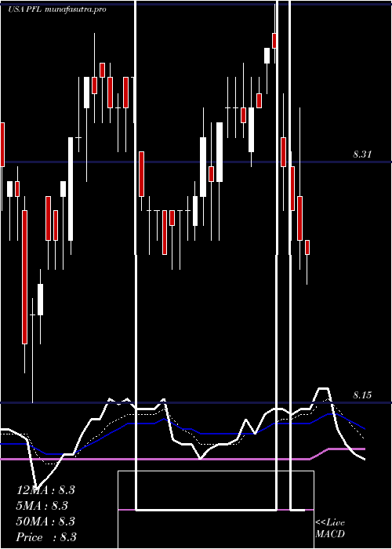Click the 8.31 price level label
The image size is (392, 549).
(x=362, y=154)
